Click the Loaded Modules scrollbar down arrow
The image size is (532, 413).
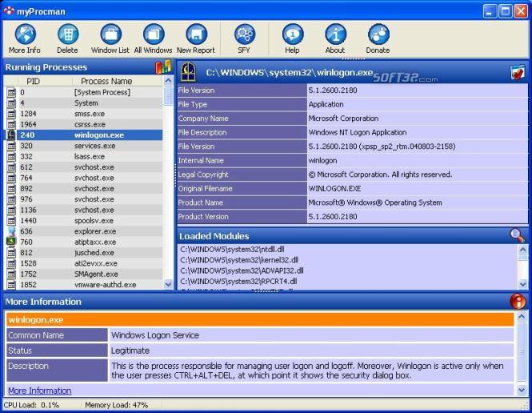pos(522,283)
